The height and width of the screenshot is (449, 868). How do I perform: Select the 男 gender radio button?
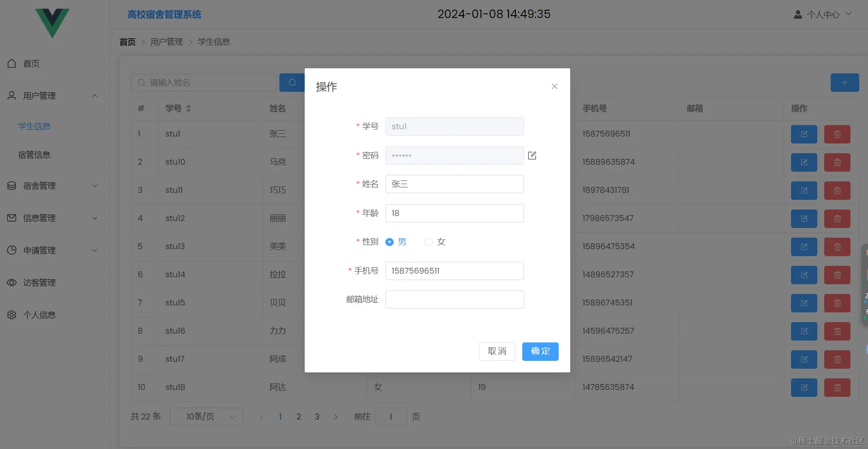point(390,242)
